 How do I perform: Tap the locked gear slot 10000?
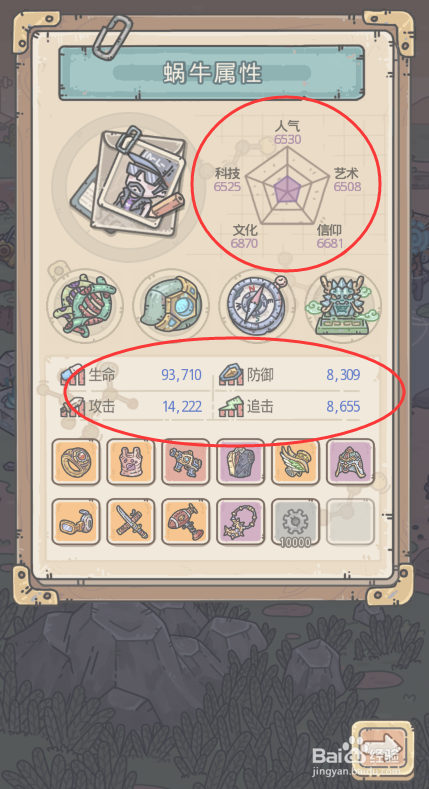click(295, 521)
